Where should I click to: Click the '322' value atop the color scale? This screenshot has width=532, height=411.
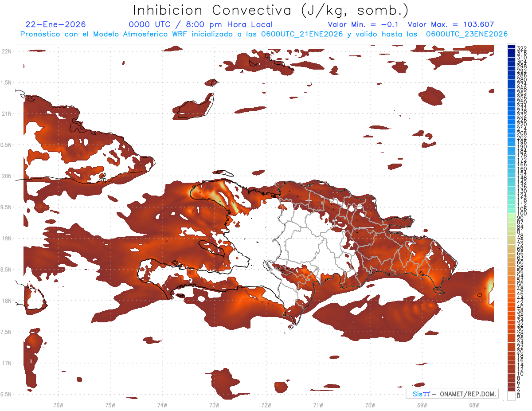[521, 48]
